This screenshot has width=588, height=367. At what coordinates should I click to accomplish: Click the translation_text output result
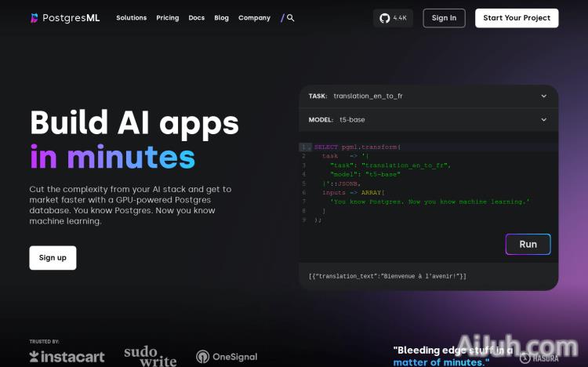coord(388,276)
